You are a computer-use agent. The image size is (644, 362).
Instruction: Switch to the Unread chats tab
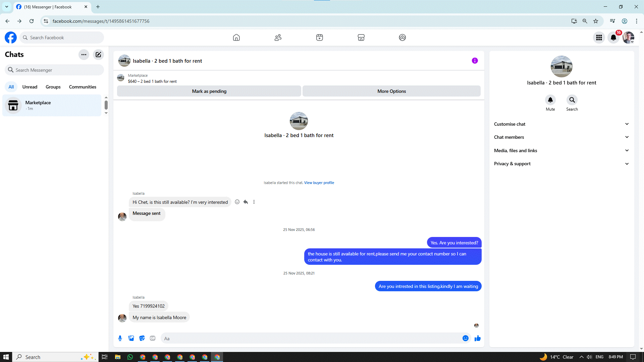(30, 87)
